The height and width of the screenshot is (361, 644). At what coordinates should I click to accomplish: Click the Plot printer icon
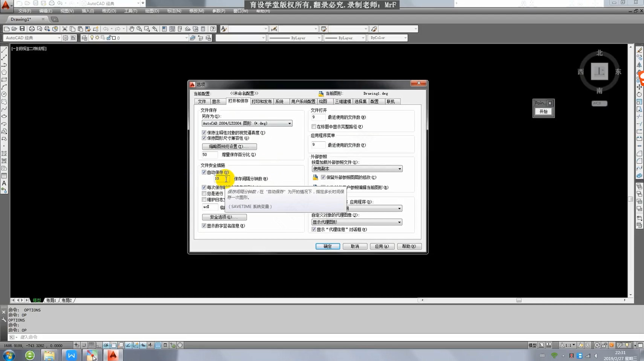pos(32,29)
